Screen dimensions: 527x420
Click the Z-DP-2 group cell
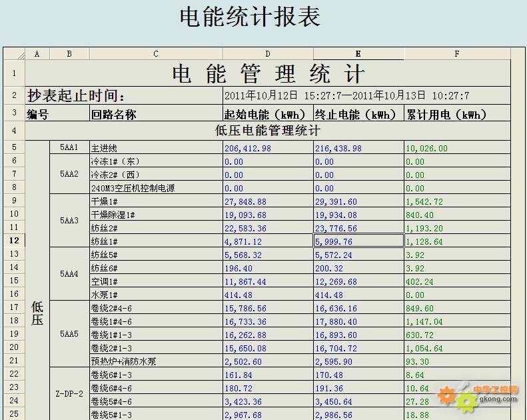tap(69, 394)
